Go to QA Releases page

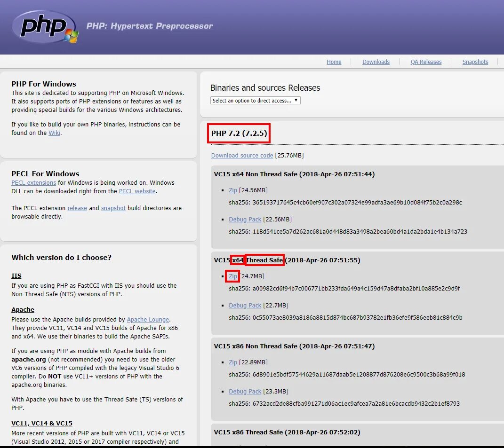click(426, 62)
